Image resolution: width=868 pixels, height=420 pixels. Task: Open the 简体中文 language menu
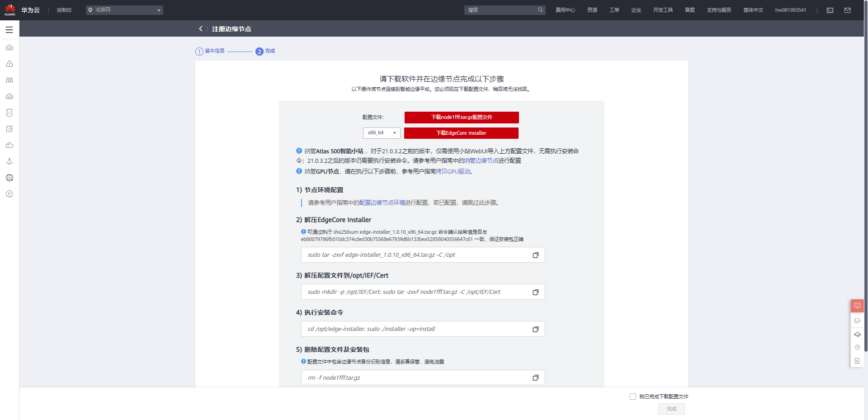point(753,10)
